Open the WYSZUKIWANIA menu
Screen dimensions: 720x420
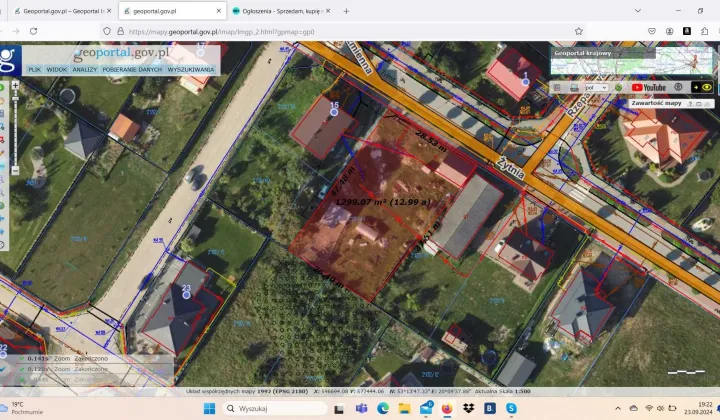191,70
